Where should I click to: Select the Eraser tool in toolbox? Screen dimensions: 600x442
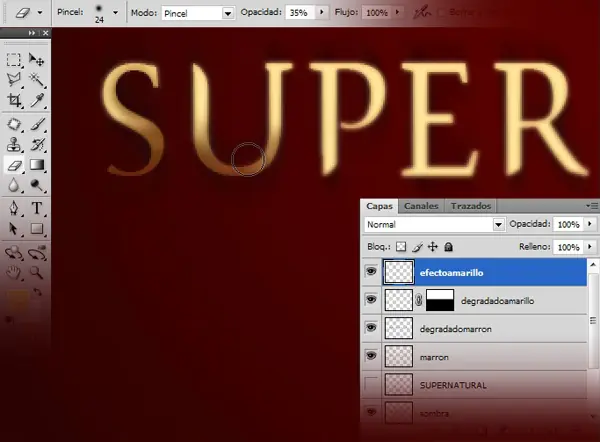(x=14, y=165)
